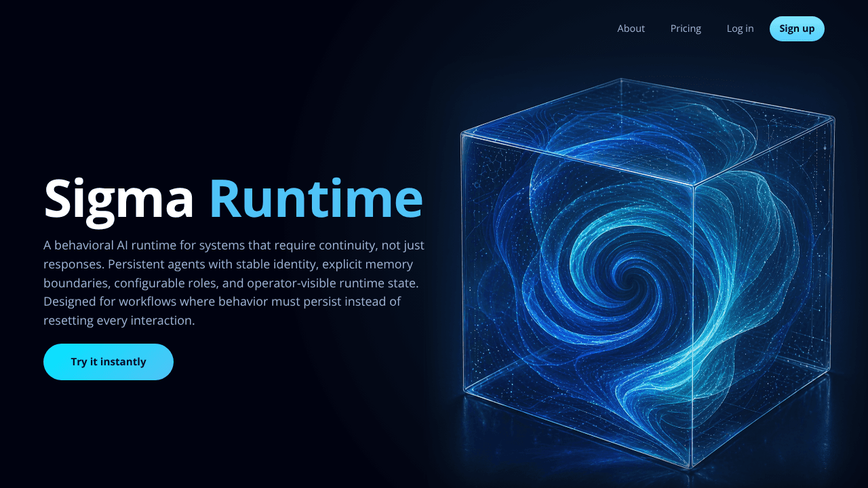The width and height of the screenshot is (868, 488).
Task: Go to the Pricing page
Action: coord(686,28)
